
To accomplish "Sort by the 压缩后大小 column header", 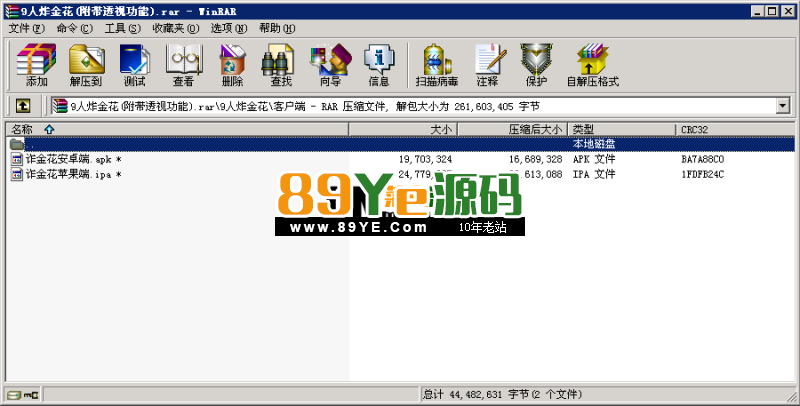I will [513, 130].
